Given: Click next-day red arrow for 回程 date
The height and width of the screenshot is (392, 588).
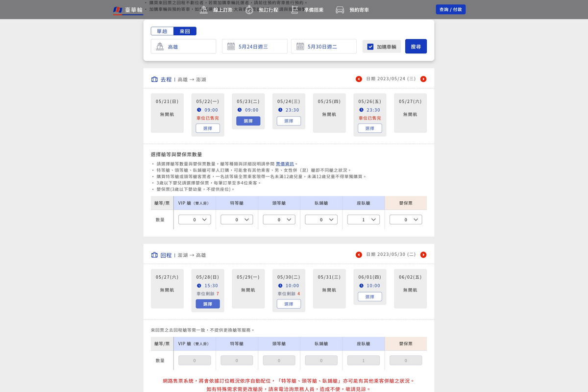Looking at the screenshot, I should (423, 255).
